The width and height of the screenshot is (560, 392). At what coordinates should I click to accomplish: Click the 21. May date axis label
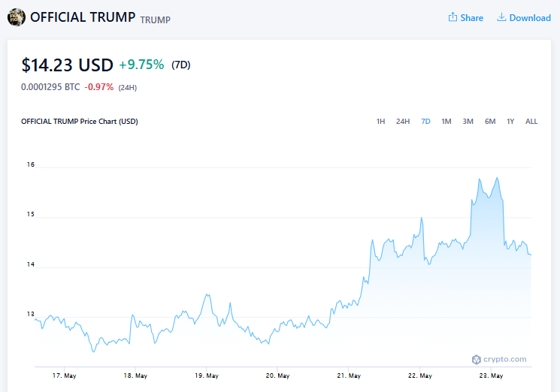[x=349, y=375]
